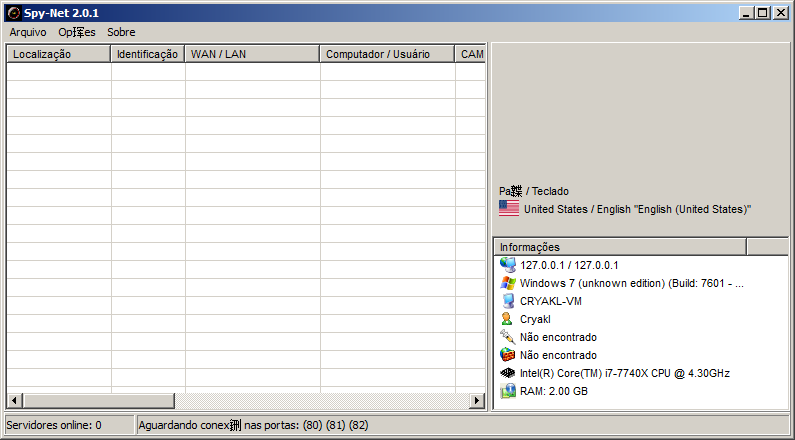Screen dimensions: 795x440
Task: Click the WAN / LAN column header
Action: coord(252,54)
